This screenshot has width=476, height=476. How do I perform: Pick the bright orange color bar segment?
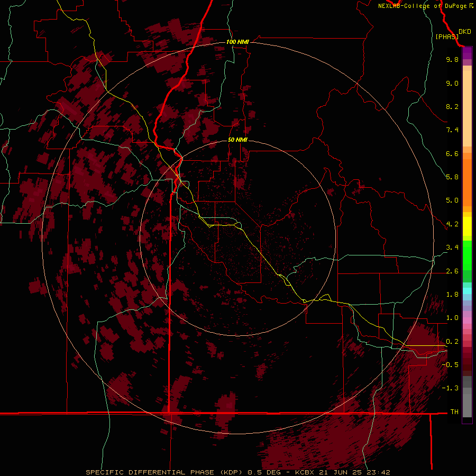[x=467, y=182]
